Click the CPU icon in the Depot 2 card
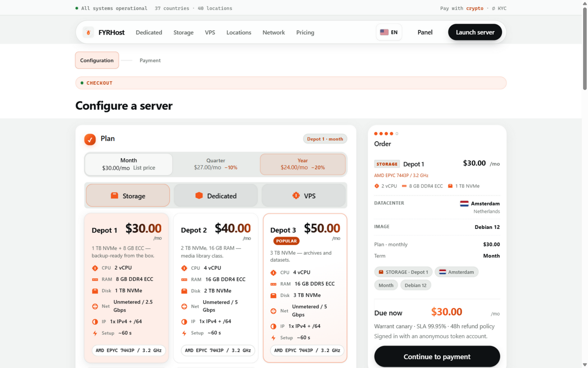This screenshot has height=368, width=588. pos(184,268)
